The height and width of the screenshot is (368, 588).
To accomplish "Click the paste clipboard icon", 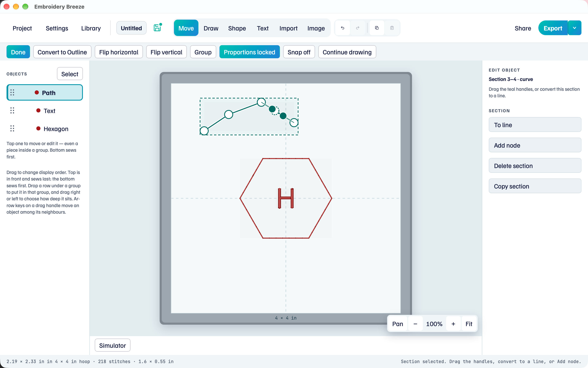I will point(392,28).
